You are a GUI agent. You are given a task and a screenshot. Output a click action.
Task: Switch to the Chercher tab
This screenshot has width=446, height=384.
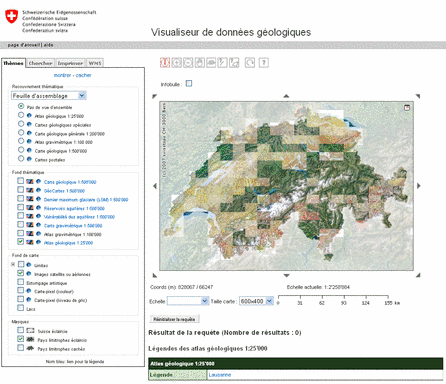click(40, 63)
